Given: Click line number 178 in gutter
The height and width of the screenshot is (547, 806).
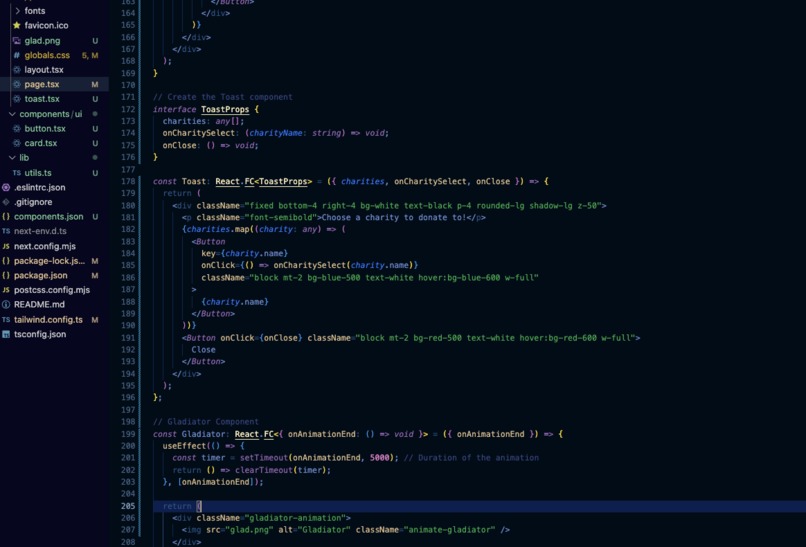Looking at the screenshot, I should 128,181.
